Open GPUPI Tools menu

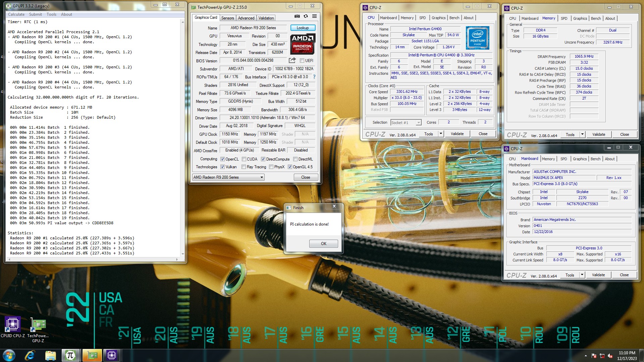[51, 14]
